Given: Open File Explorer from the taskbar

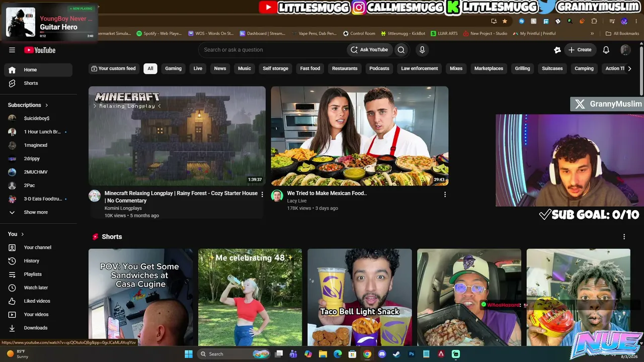Looking at the screenshot, I should pos(323,354).
